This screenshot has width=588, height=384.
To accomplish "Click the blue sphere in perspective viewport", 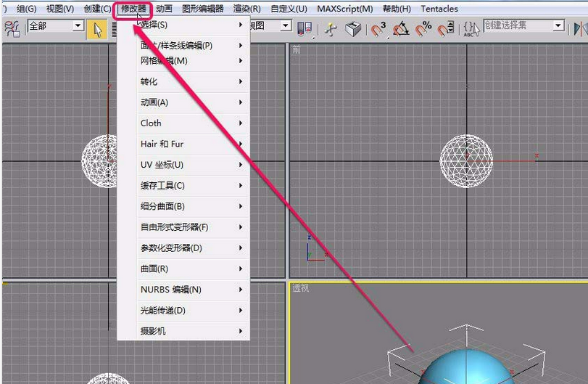I will pos(464,370).
